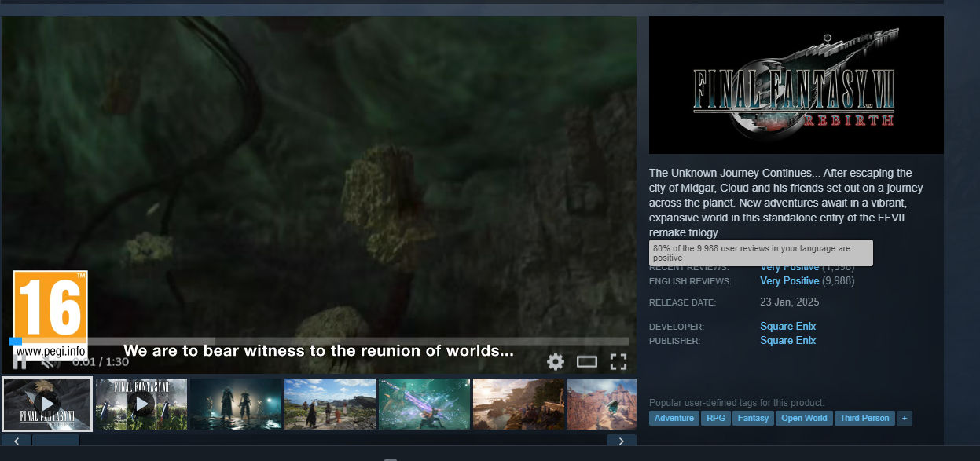View the teal battle screenshot
This screenshot has width=980, height=461.
pos(424,404)
